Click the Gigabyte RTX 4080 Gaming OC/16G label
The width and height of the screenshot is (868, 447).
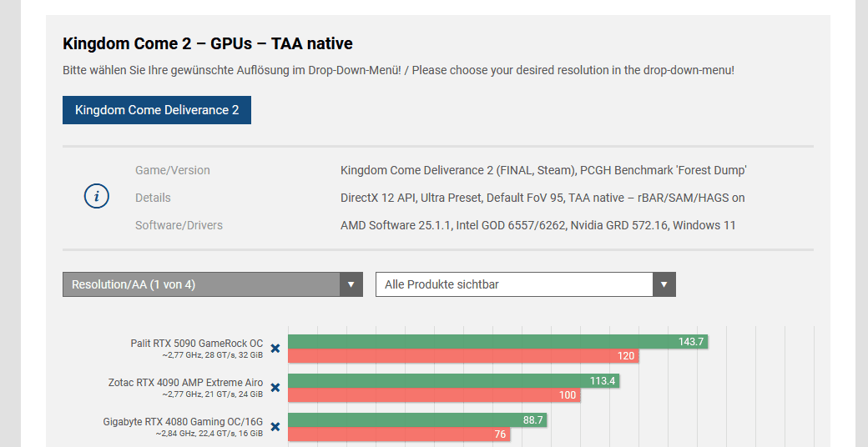[183, 421]
